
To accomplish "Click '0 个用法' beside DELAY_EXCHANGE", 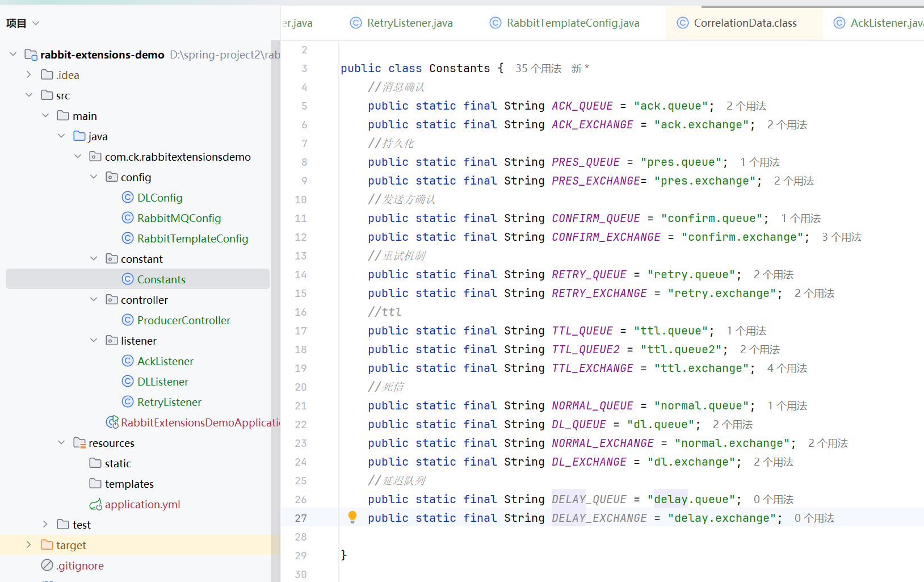I will tap(814, 518).
